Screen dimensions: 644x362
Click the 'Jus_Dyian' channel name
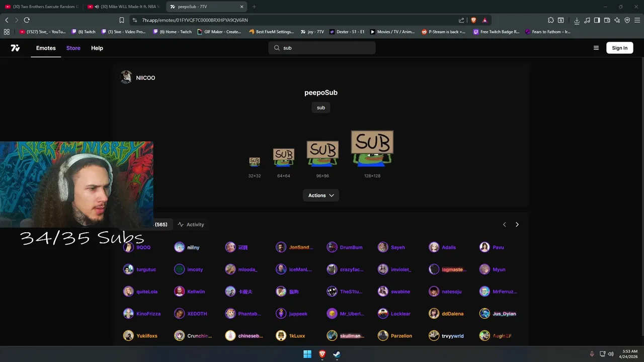click(x=504, y=314)
